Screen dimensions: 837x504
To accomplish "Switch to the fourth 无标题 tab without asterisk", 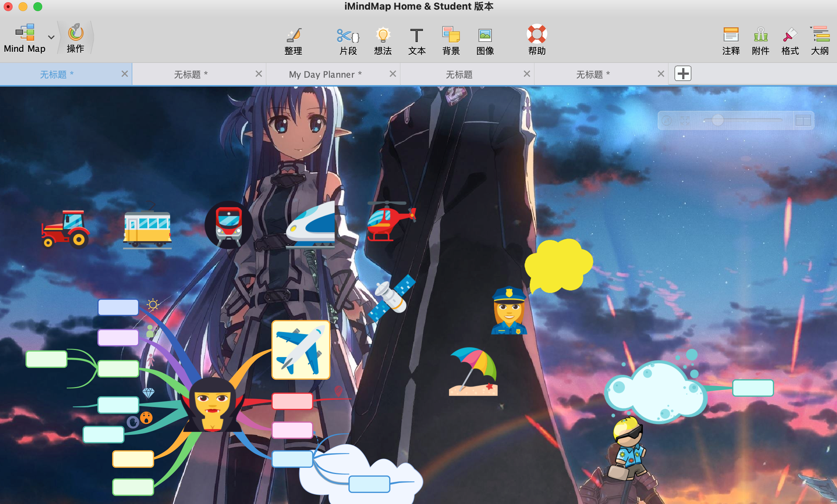I will (459, 74).
